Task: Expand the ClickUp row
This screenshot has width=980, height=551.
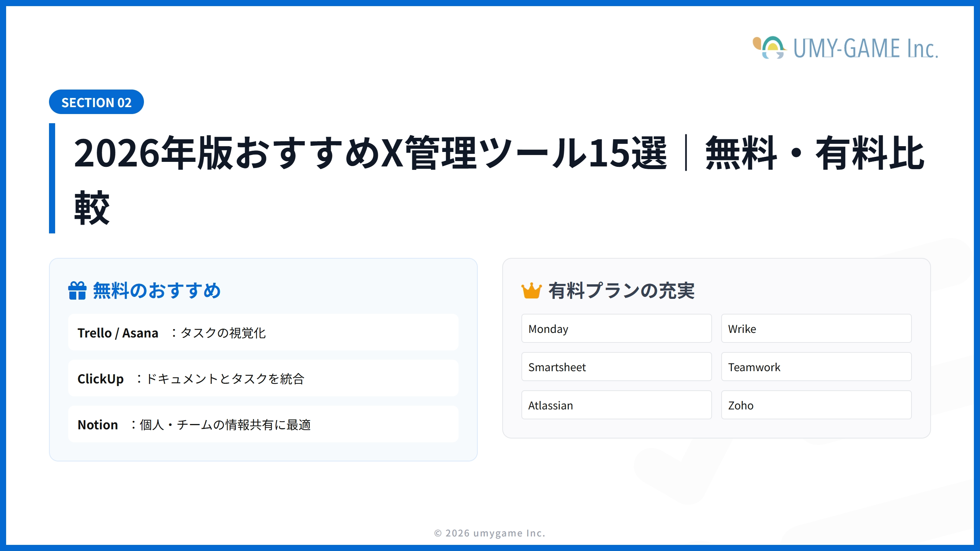Action: pyautogui.click(x=263, y=378)
